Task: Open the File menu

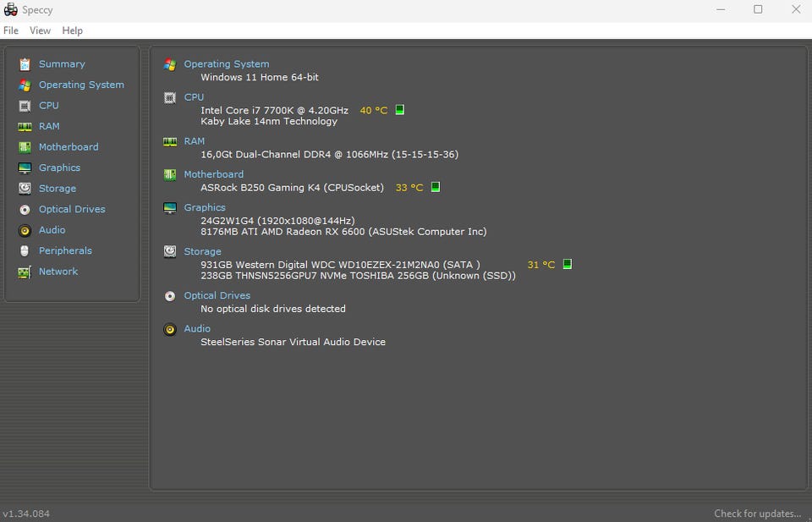Action: click(x=11, y=30)
